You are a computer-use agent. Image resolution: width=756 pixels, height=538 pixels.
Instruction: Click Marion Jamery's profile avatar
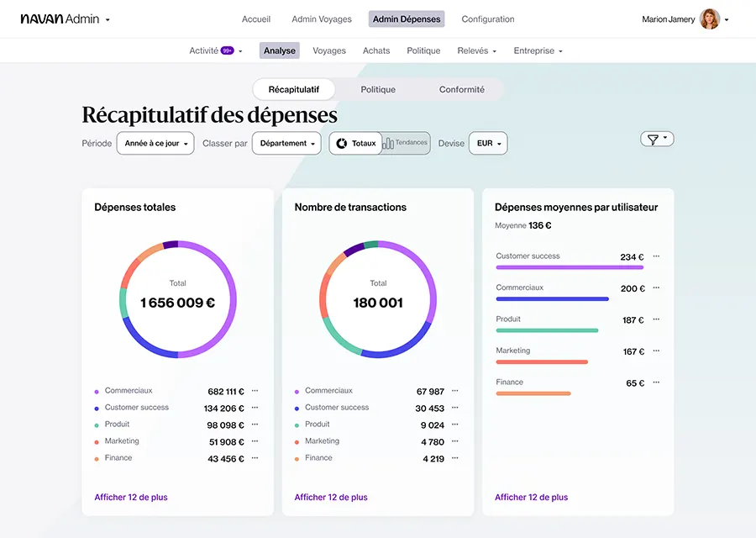[x=711, y=18]
